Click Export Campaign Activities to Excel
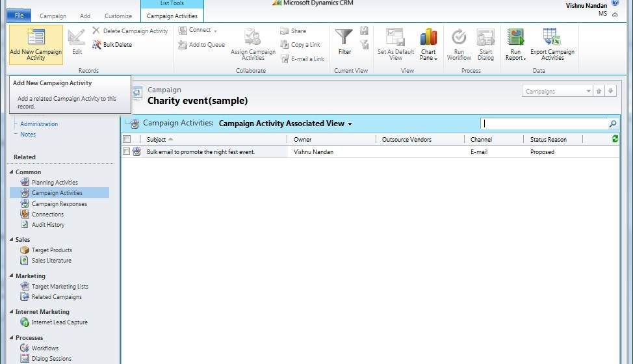633x364 pixels. pos(552,44)
